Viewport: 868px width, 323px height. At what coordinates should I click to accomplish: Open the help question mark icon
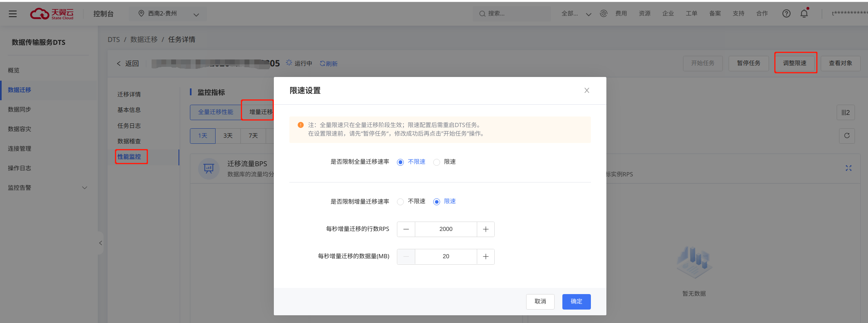(786, 13)
